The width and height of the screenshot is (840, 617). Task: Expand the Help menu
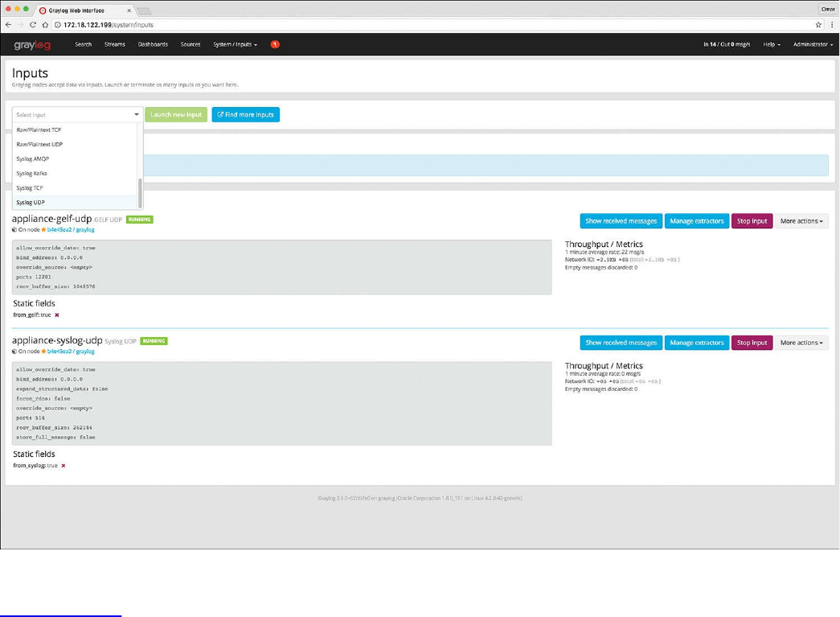tap(772, 44)
